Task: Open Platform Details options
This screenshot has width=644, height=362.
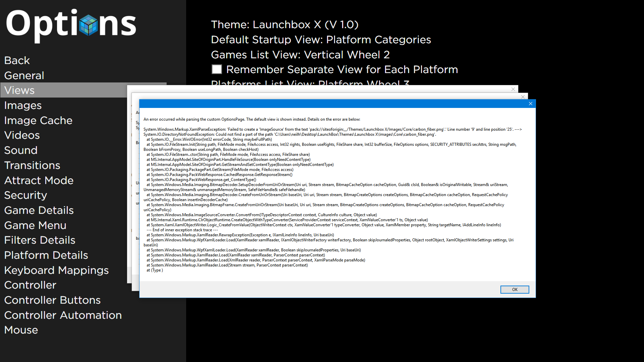Action: 46,255
